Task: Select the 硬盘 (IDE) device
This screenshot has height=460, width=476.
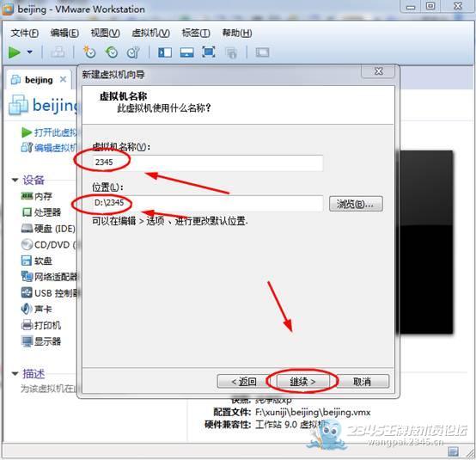Action: (x=48, y=228)
